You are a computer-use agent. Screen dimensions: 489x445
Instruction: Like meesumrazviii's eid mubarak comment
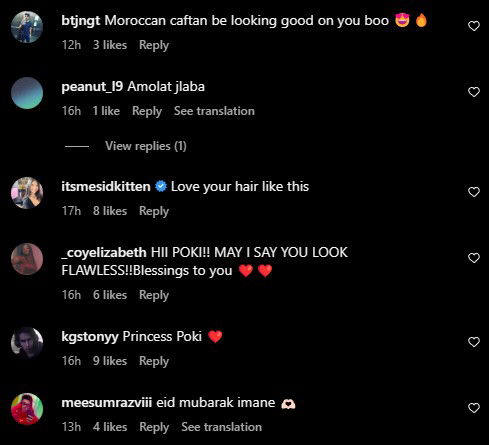474,408
